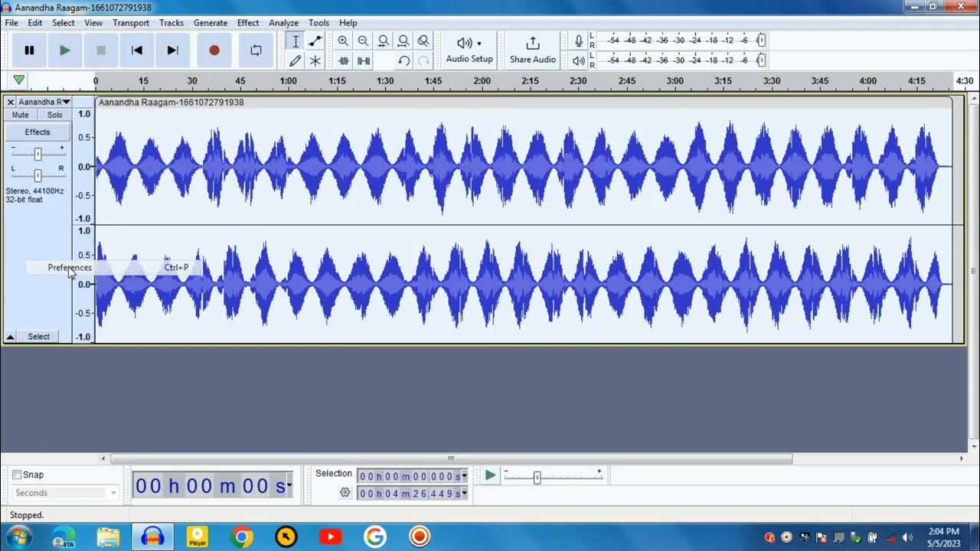Skip to end of the track

[x=173, y=51]
